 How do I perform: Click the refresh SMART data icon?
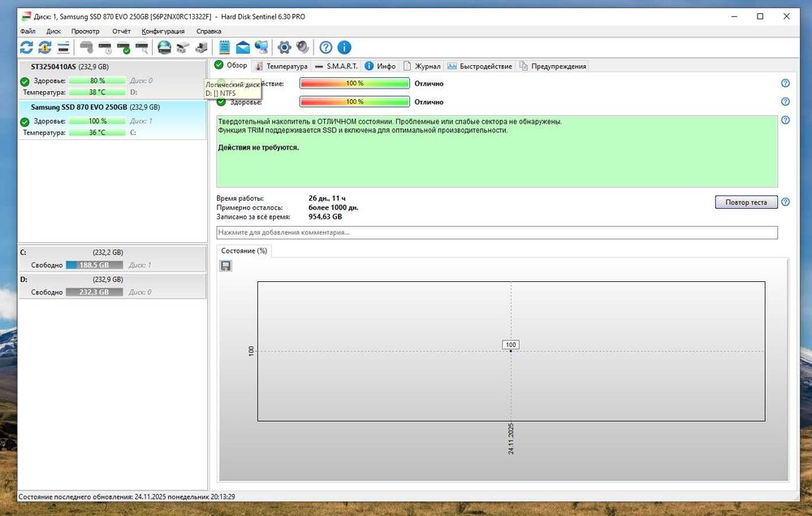coord(27,48)
